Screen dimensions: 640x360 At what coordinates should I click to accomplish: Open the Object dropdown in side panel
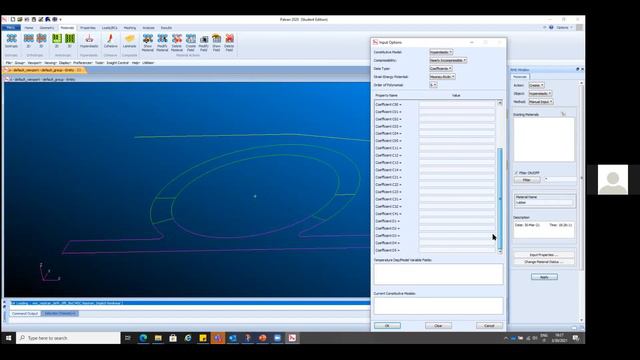540,93
